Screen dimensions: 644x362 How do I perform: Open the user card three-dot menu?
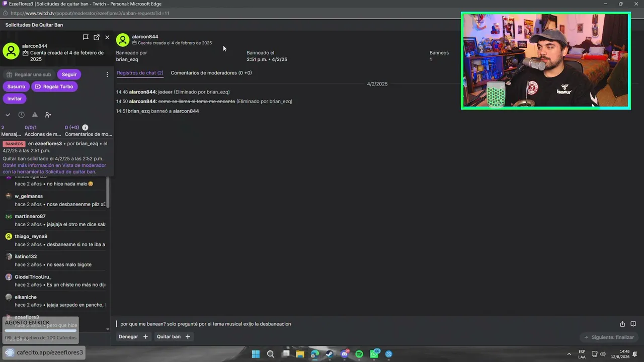107,74
